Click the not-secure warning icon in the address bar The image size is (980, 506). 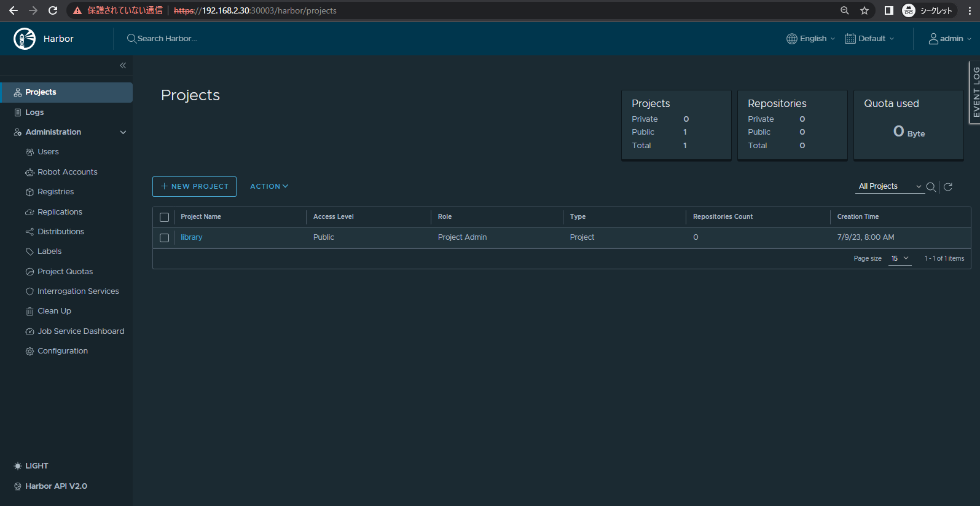[x=77, y=10]
